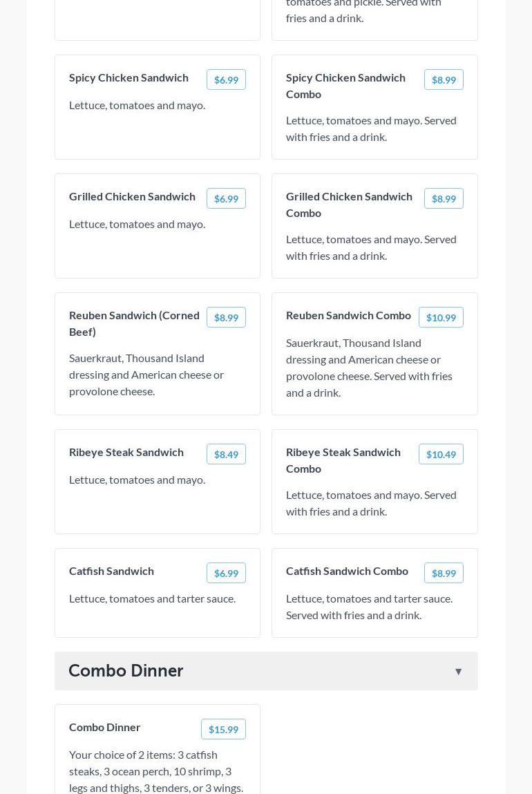Open the Spicy Chicken Sandwich item title
The image size is (532, 794).
point(129,77)
